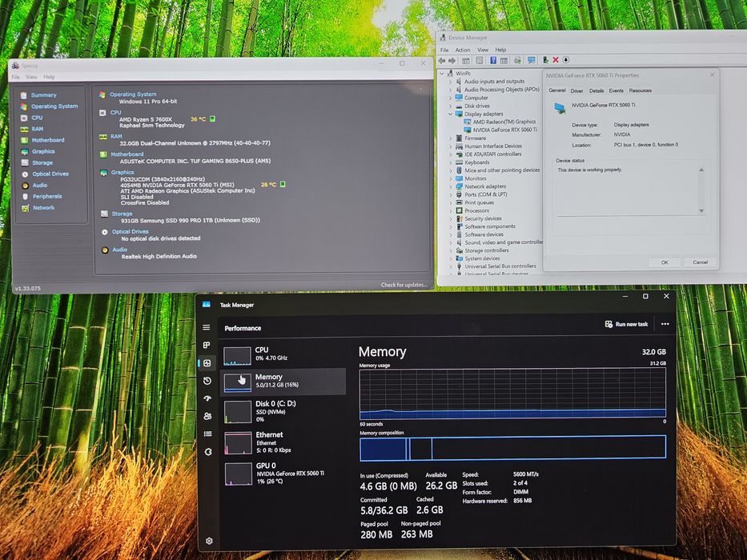The width and height of the screenshot is (747, 560).
Task: Expand Storage controllers node
Action: 451,250
